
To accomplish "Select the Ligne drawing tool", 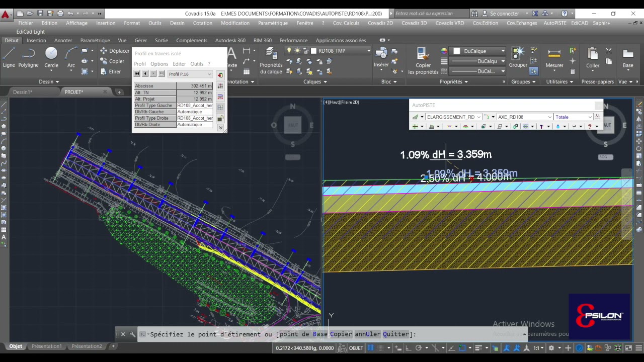I will (9, 57).
